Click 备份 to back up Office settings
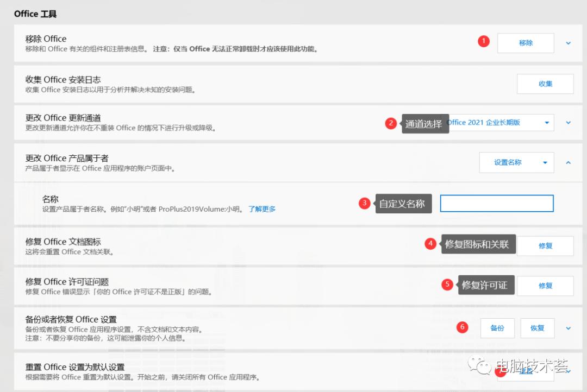Image resolution: width=587 pixels, height=392 pixels. (x=497, y=328)
